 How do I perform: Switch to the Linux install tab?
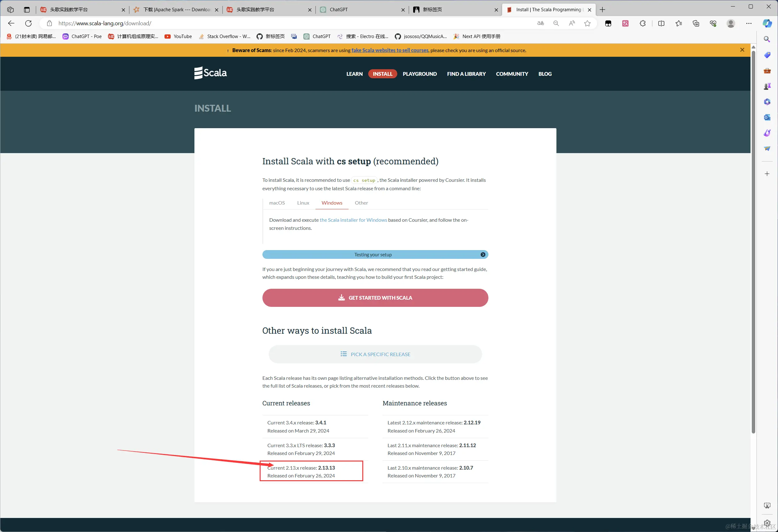click(x=303, y=203)
